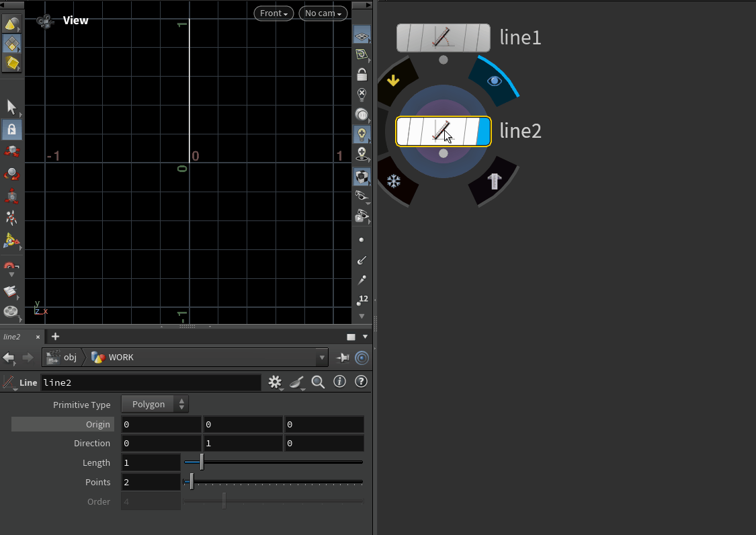Open node help question mark icon
Image resolution: width=756 pixels, height=535 pixels.
[361, 382]
